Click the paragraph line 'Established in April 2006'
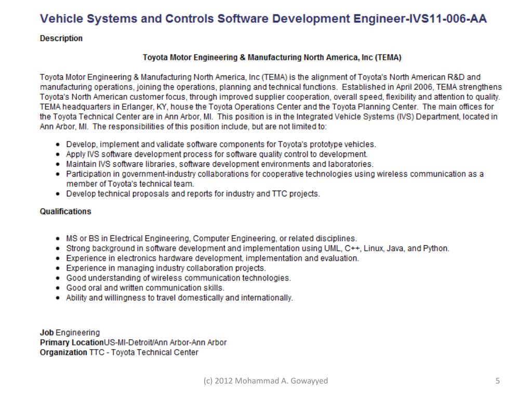Image resolution: width=532 pixels, height=399 pixels. point(271,87)
